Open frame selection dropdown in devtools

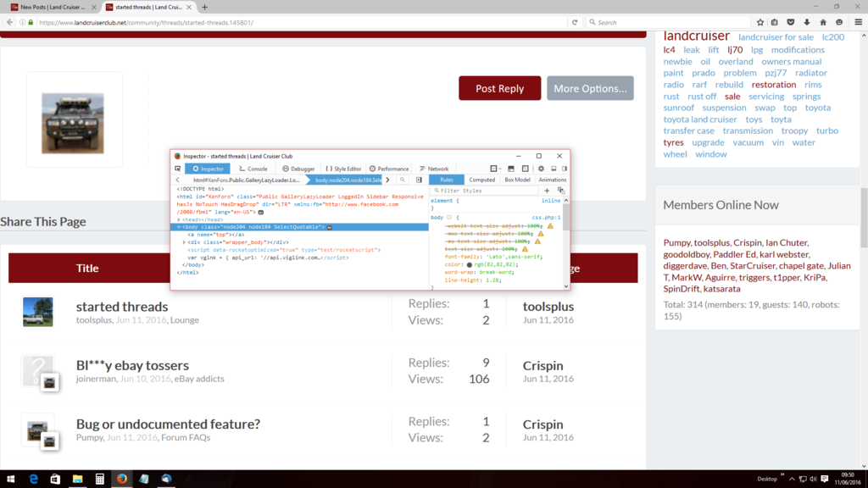495,169
